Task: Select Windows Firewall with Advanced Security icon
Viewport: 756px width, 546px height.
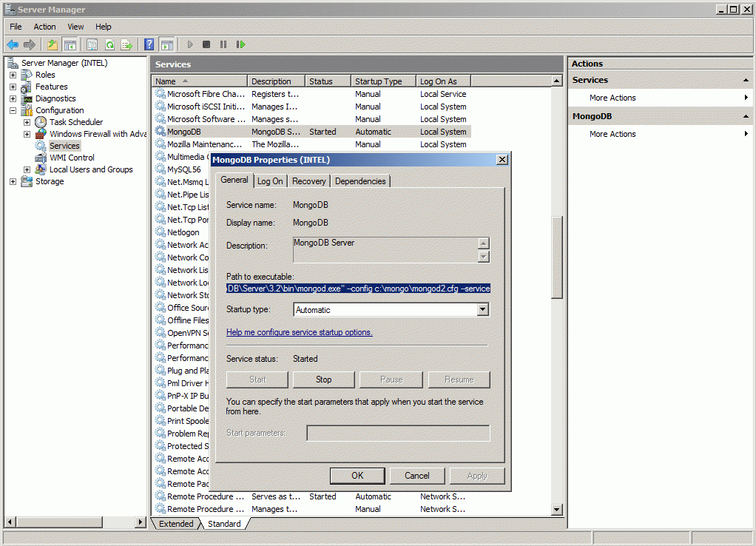Action: [x=41, y=134]
